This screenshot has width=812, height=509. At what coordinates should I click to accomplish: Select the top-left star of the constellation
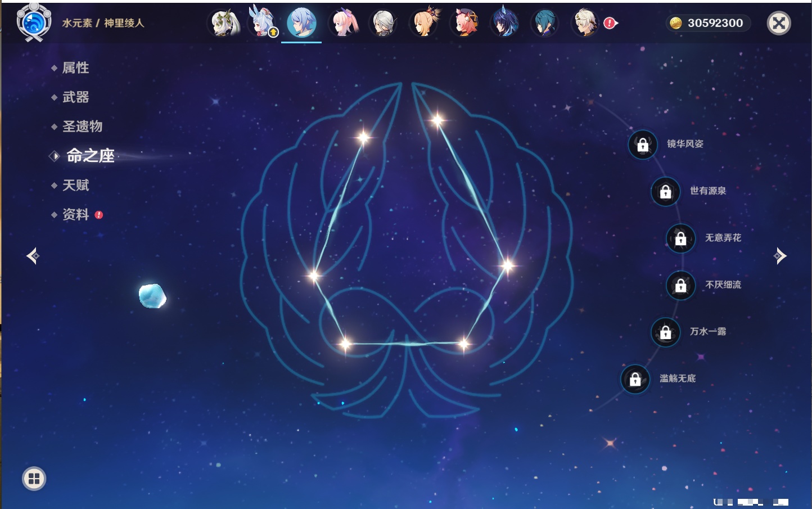pyautogui.click(x=363, y=137)
